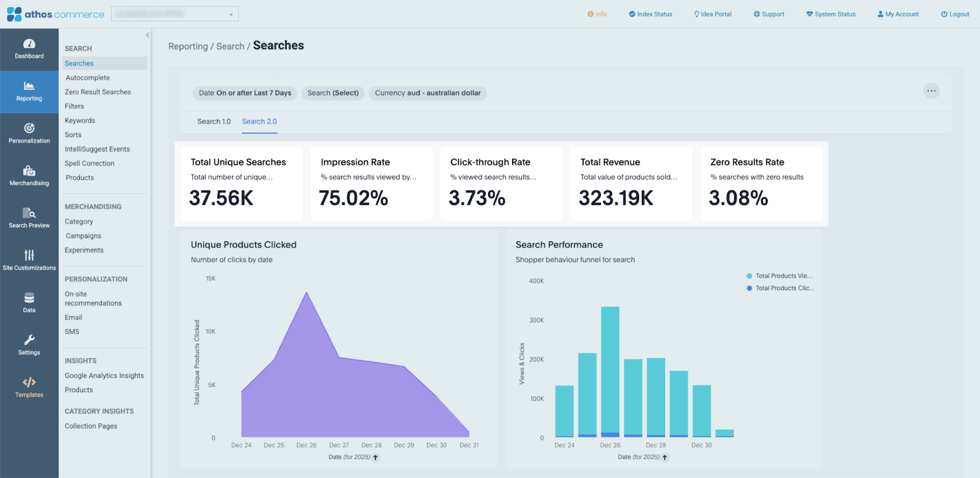980x478 pixels.
Task: Open Settings wrench icon
Action: tap(29, 340)
